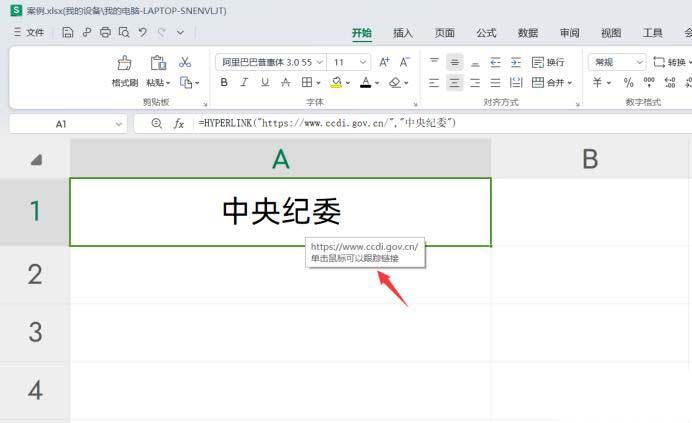Toggle Italic formatting
This screenshot has width=692, height=423.
[x=244, y=83]
